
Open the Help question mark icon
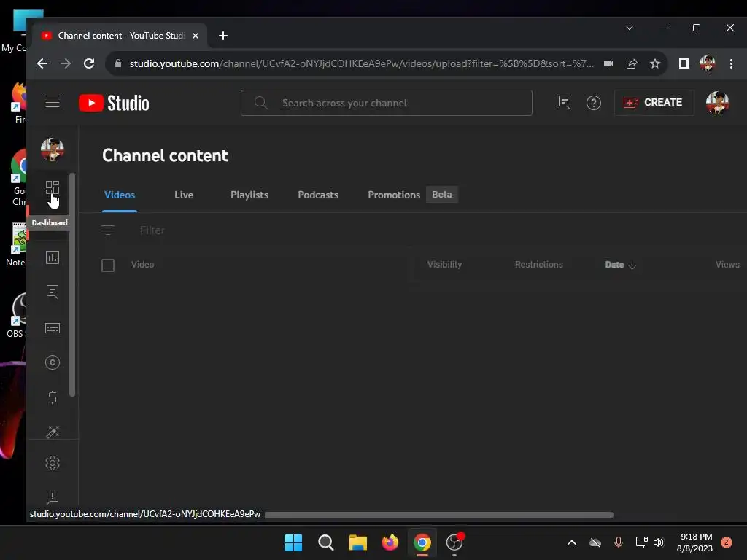594,103
